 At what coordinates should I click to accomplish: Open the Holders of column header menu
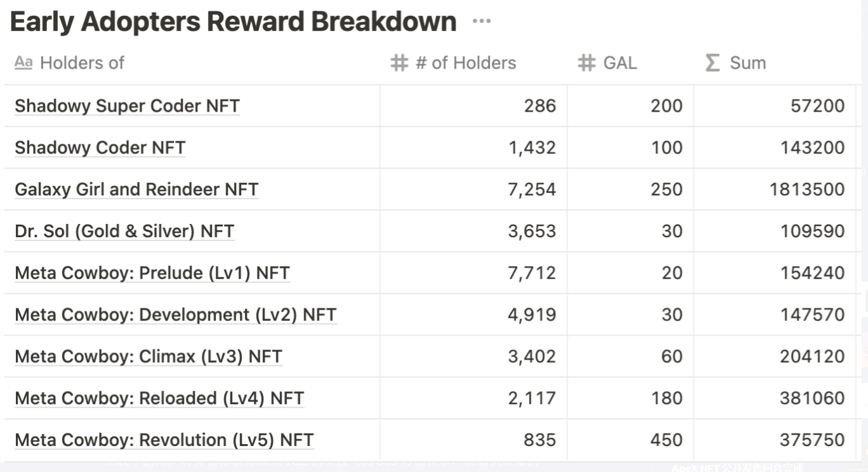[82, 63]
